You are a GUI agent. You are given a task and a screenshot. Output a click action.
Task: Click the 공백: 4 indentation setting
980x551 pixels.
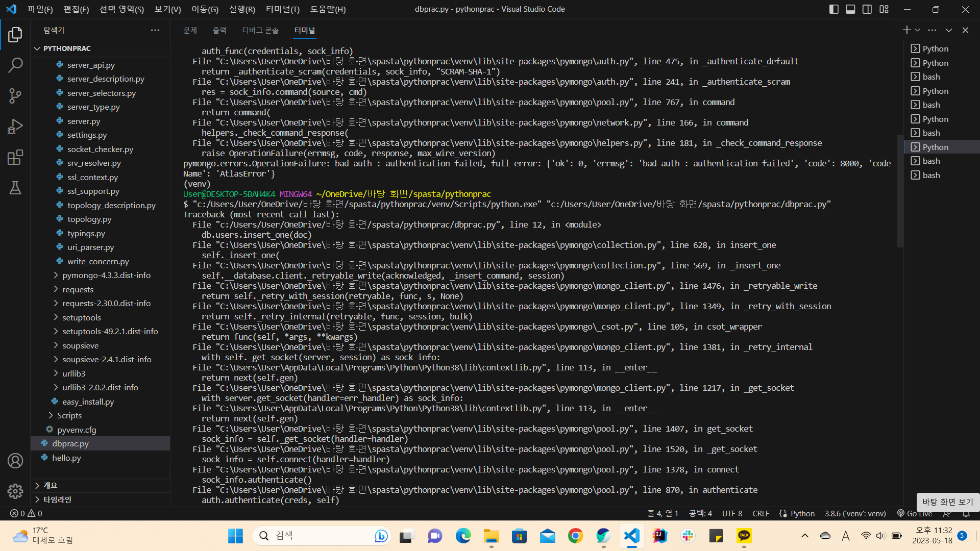[700, 513]
